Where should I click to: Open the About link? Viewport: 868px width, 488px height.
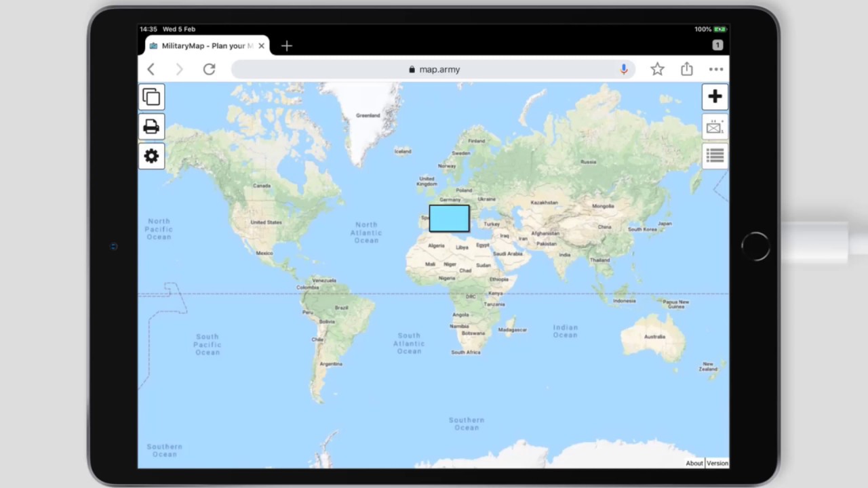coord(694,464)
